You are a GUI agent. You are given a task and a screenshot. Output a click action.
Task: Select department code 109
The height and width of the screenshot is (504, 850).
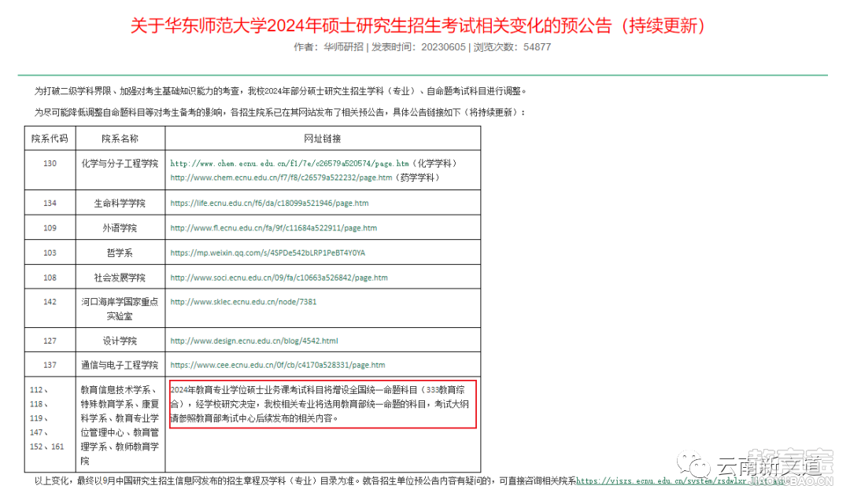click(50, 228)
